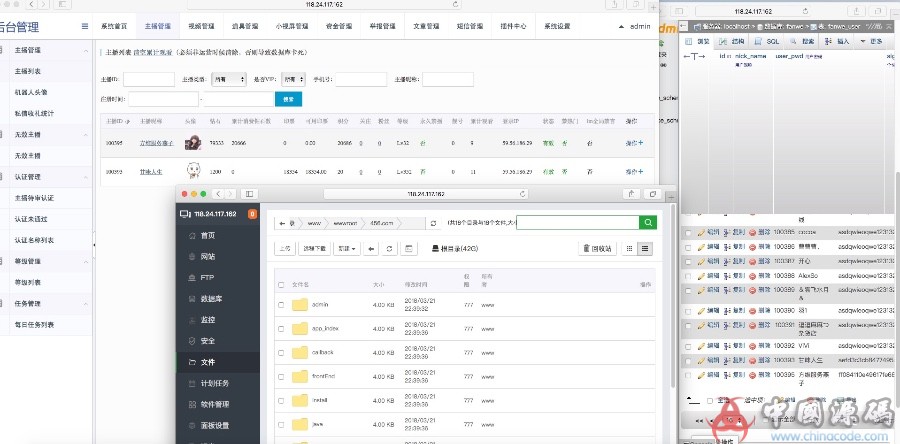Tick the checkbox for the admin folder
The width and height of the screenshot is (900, 444).
(x=281, y=305)
